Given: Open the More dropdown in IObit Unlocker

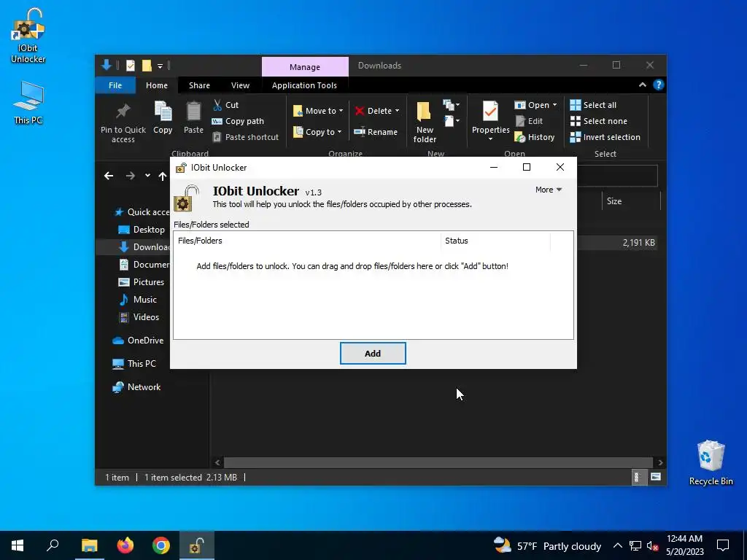Looking at the screenshot, I should [x=549, y=190].
